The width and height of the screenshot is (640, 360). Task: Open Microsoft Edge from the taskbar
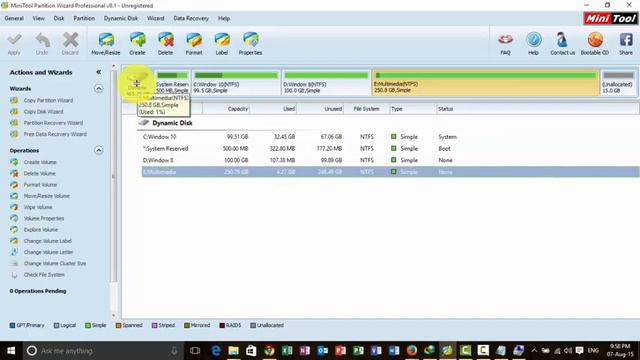pyautogui.click(x=216, y=351)
